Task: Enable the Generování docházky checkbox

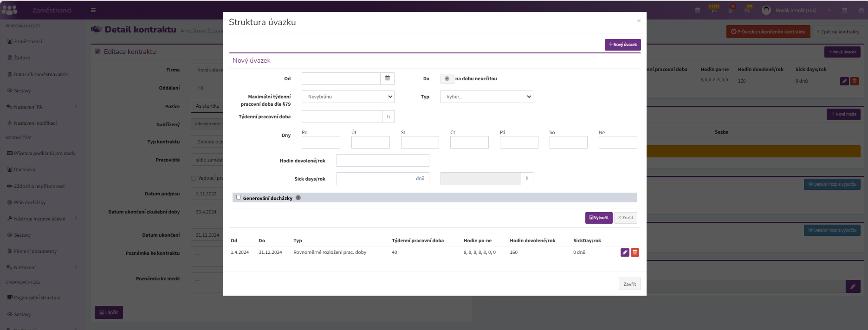Action: [239, 197]
